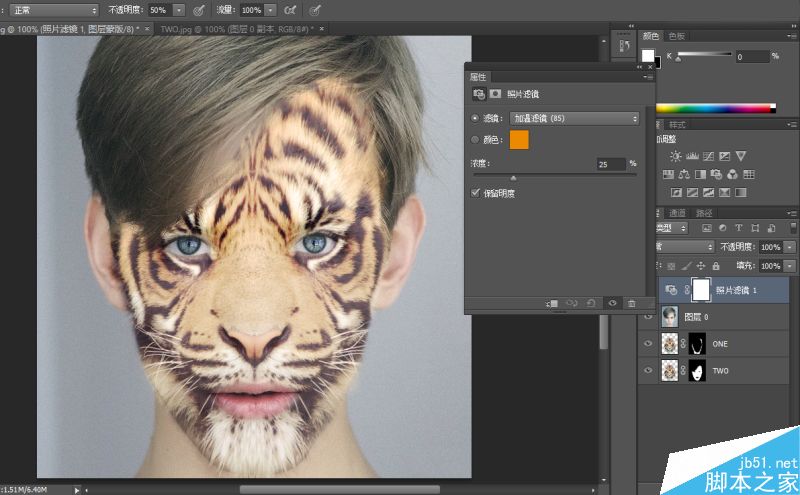Add a Color Balance adjustment (scales icon)
This screenshot has width=800, height=495.
(x=684, y=175)
